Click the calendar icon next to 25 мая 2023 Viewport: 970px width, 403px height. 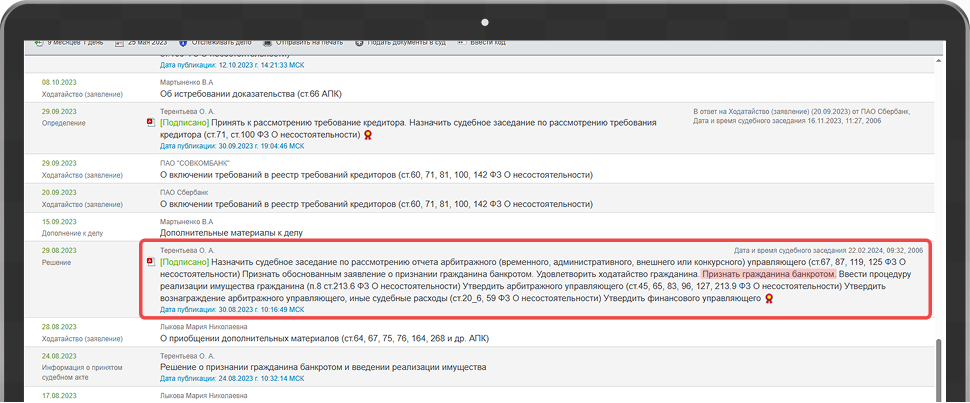(119, 43)
